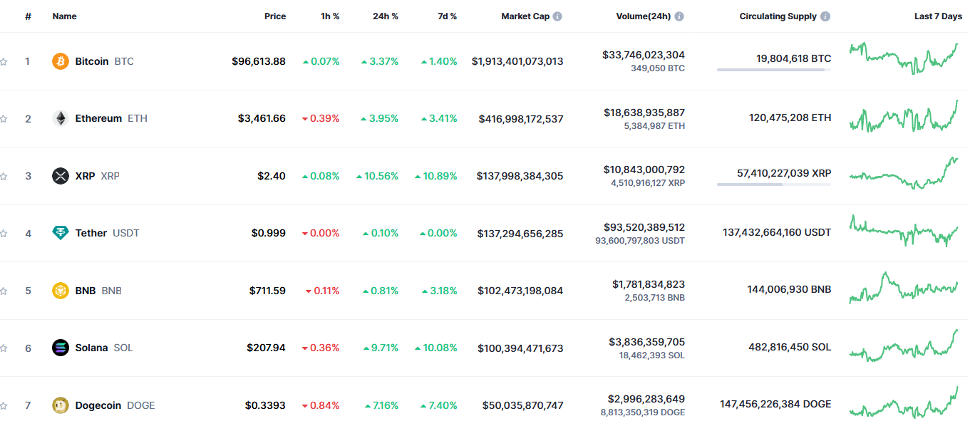Click Bitcoin circulating supply progress bar
980x426 pixels.
774,70
